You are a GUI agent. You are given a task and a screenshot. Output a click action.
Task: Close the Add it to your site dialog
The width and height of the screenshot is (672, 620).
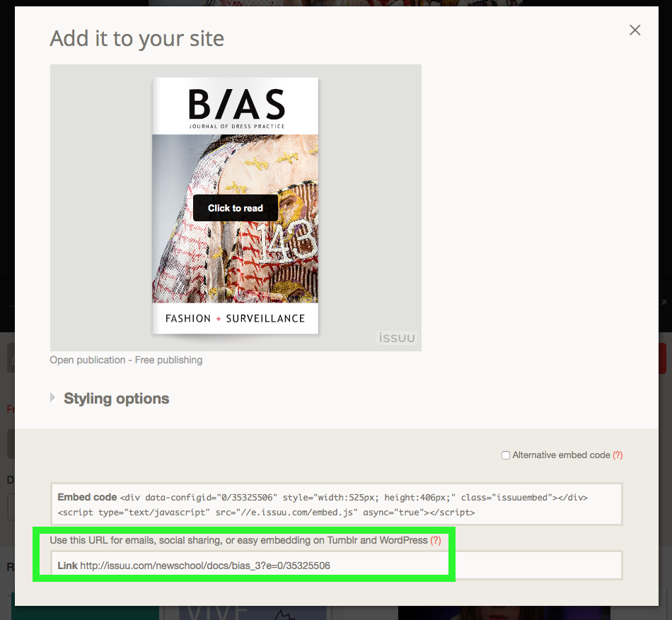click(635, 30)
